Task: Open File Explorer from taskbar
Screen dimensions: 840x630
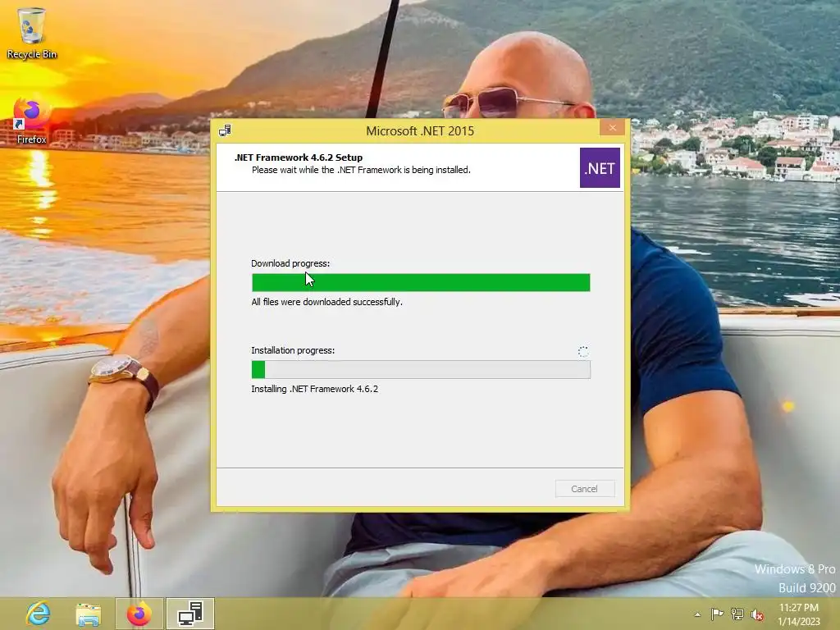Action: [89, 614]
